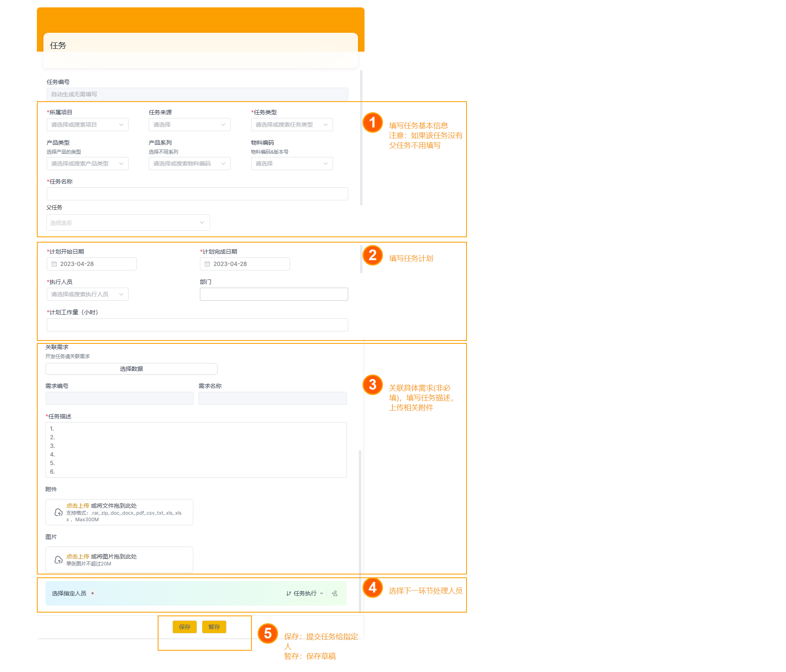This screenshot has height=672, width=786.
Task: Click 点击上传 link under 图片
Action: pyautogui.click(x=78, y=556)
